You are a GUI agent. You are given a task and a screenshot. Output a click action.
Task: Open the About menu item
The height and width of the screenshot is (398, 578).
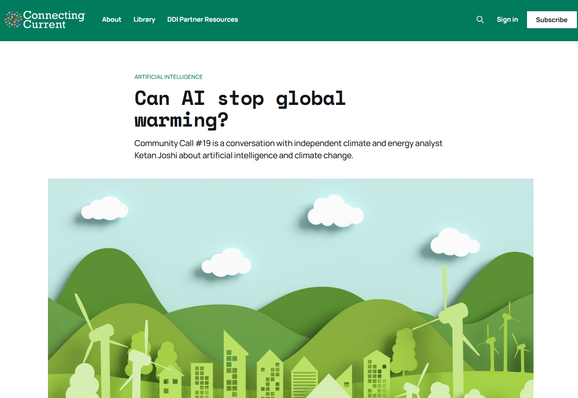pos(111,20)
